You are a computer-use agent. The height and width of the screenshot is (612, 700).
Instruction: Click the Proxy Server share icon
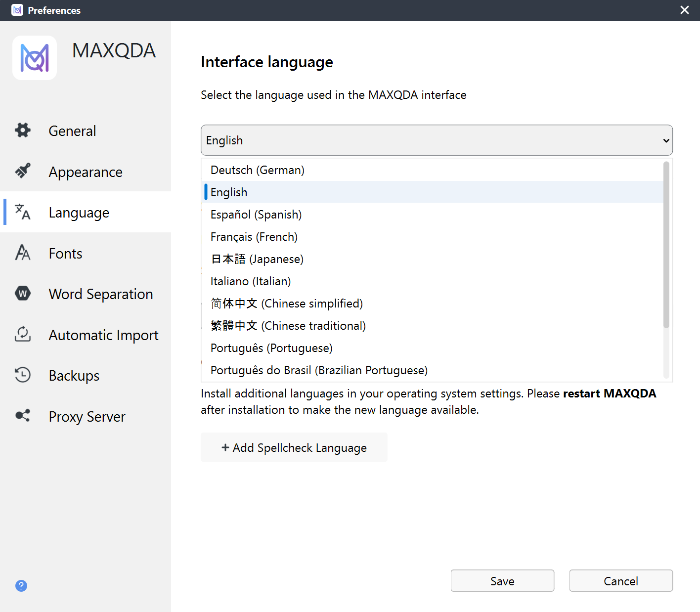tap(23, 416)
